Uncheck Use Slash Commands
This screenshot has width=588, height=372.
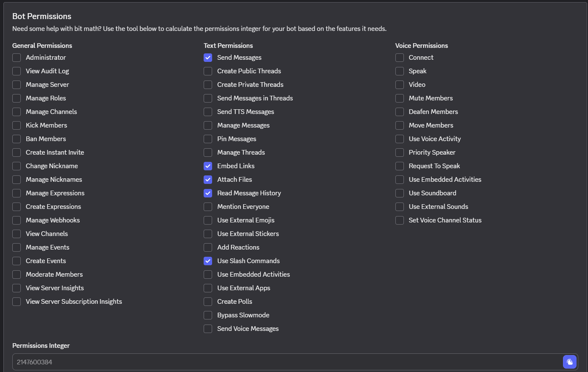208,261
